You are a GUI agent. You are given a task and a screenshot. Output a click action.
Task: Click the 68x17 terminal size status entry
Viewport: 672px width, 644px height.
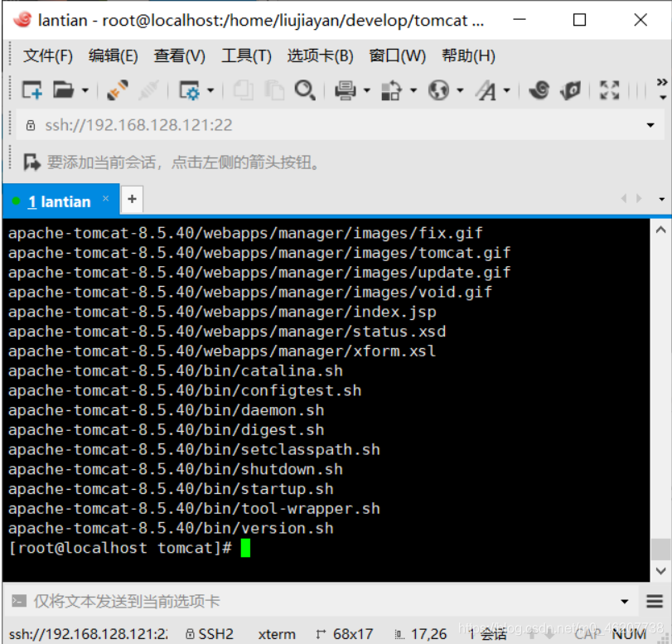click(x=345, y=634)
